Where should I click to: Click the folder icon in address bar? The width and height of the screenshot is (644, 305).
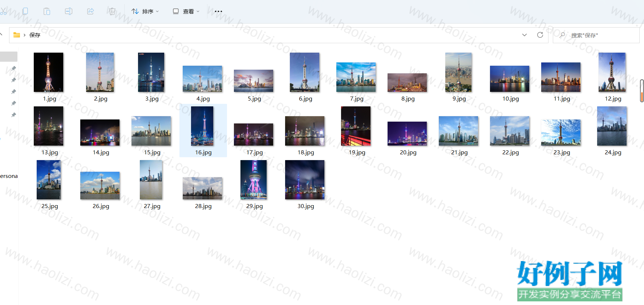[17, 35]
